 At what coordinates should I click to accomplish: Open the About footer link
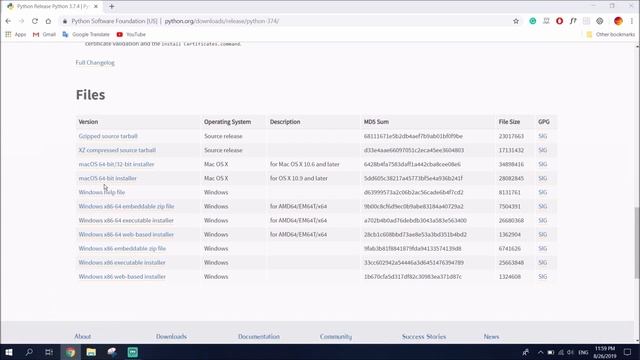(82, 337)
